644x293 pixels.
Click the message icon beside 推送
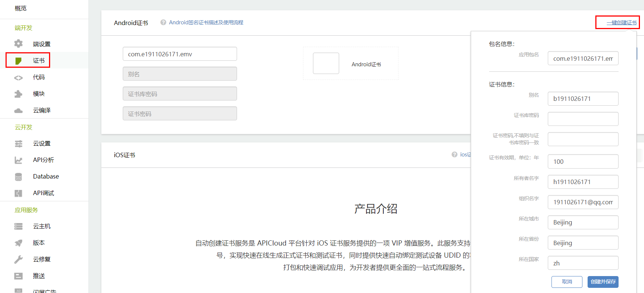tap(18, 276)
